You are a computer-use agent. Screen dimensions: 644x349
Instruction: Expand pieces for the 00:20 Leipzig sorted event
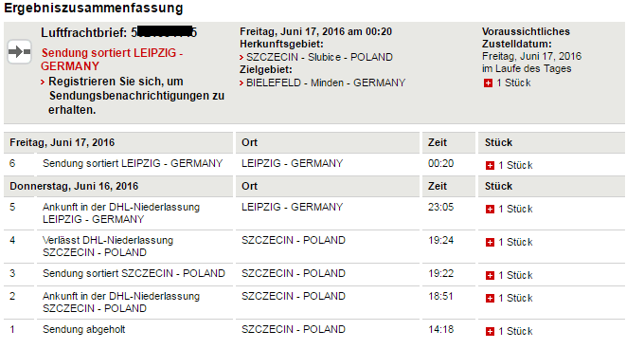click(x=490, y=166)
